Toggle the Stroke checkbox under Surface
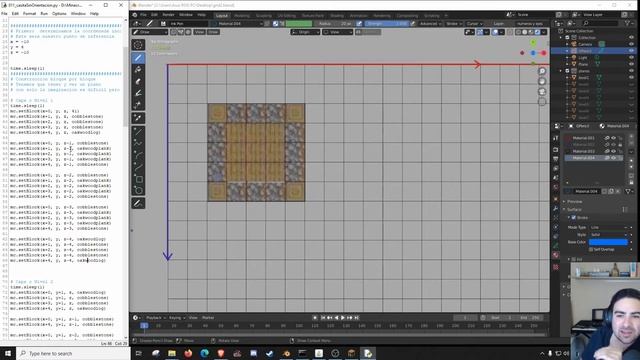Screen dimensions: 640x360 tap(574, 218)
